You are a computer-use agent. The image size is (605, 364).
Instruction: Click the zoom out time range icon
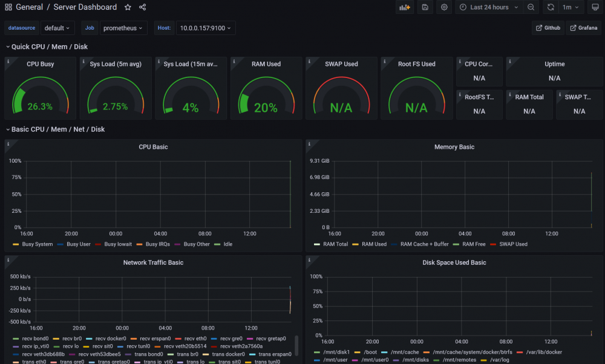(x=531, y=7)
